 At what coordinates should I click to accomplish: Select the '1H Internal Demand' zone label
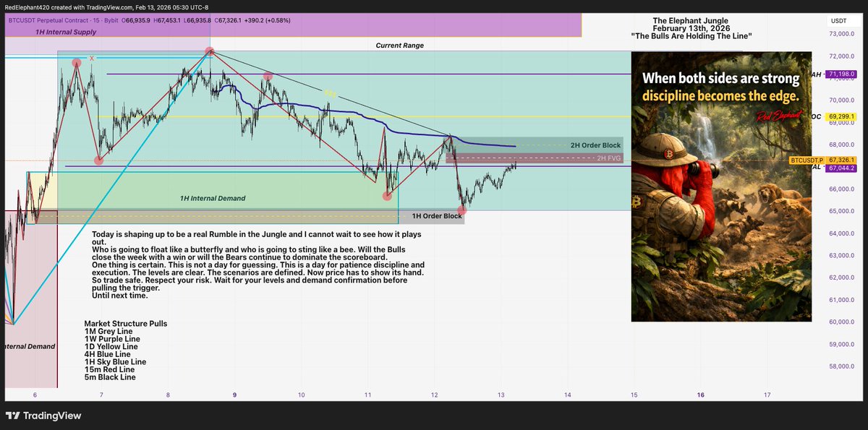click(213, 198)
